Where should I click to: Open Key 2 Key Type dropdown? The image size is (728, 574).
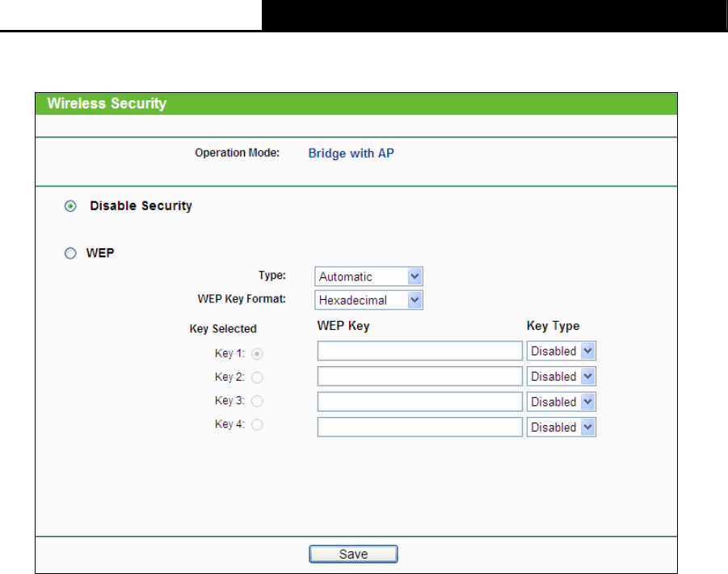click(562, 376)
